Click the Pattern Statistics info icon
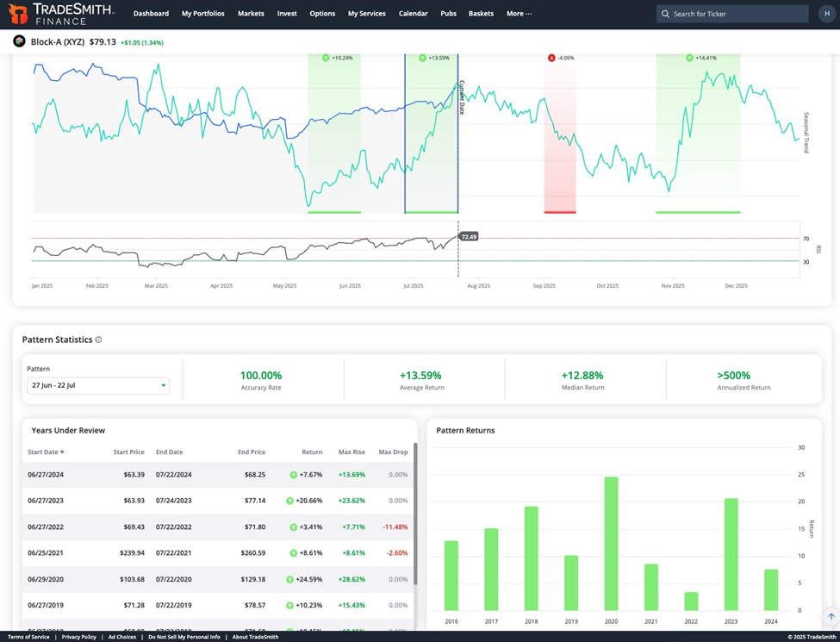The width and height of the screenshot is (840, 642). [98, 340]
